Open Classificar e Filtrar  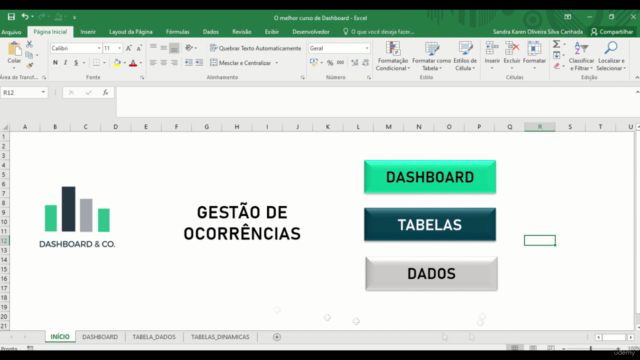tap(581, 56)
